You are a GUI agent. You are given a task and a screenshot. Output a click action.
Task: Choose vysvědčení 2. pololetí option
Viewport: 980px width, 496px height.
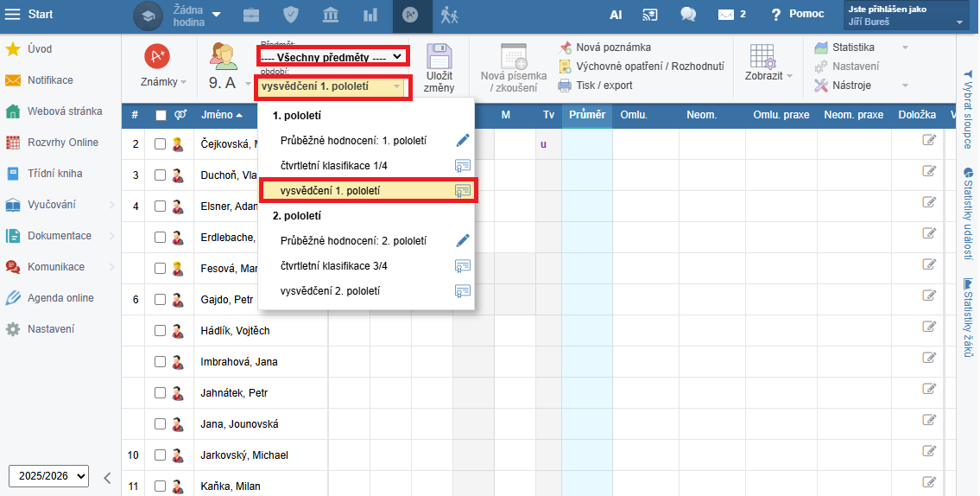pyautogui.click(x=331, y=290)
